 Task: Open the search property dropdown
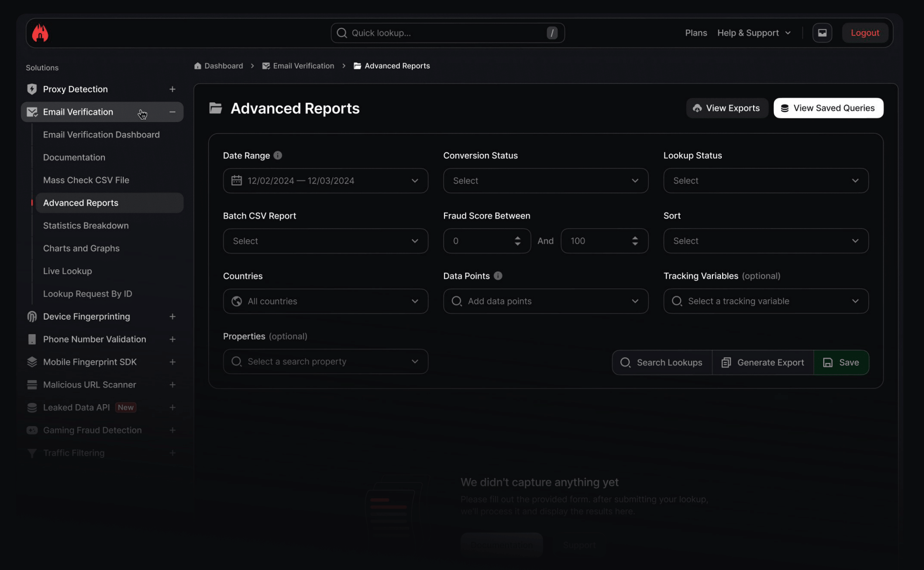point(326,361)
